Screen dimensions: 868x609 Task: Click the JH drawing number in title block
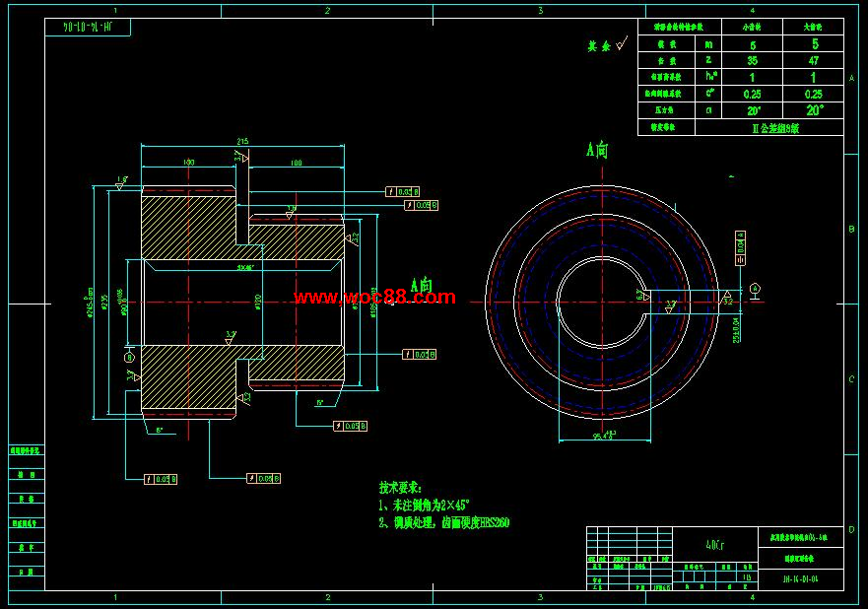pos(800,579)
